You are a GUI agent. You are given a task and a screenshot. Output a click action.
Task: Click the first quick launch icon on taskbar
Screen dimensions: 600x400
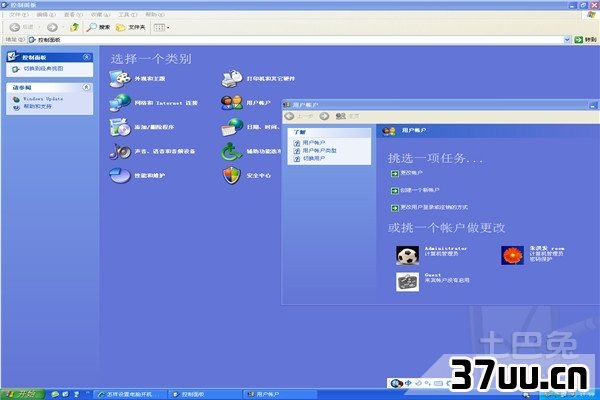55,394
